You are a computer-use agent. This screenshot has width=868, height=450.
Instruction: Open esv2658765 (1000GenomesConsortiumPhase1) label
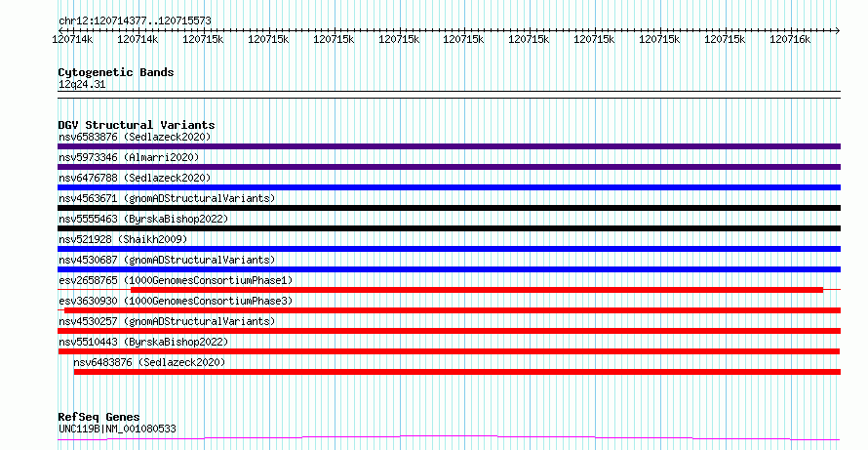[176, 280]
